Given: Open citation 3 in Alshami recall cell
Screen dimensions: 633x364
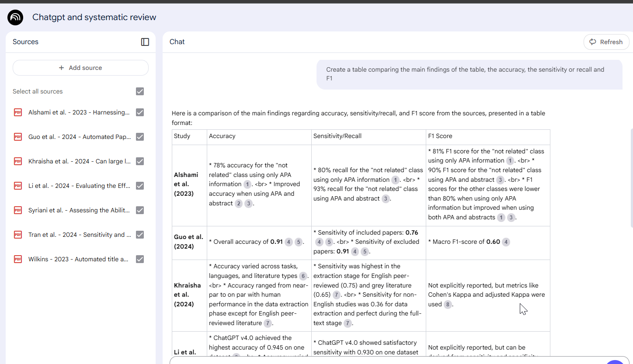Looking at the screenshot, I should click(x=386, y=198).
